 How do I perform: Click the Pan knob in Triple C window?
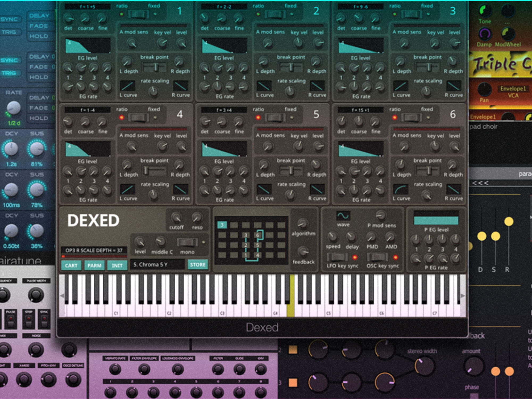point(484,90)
